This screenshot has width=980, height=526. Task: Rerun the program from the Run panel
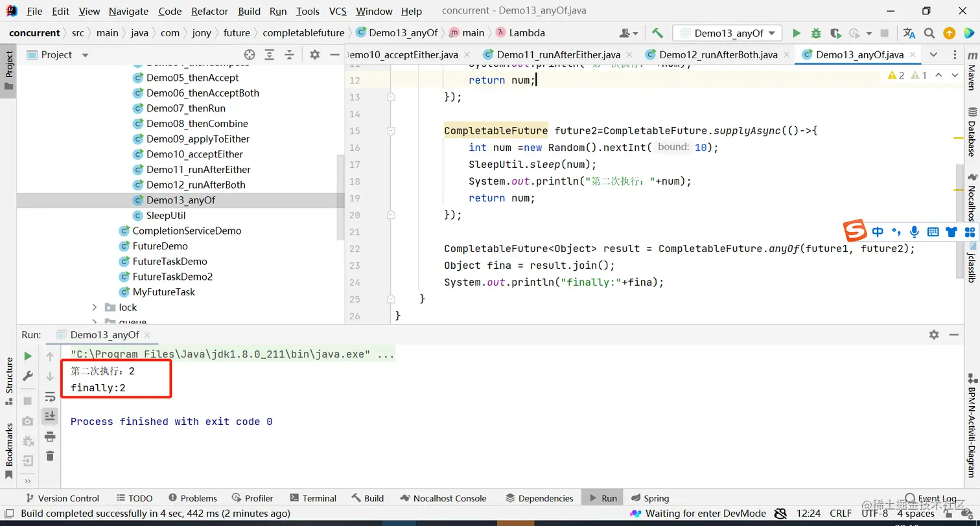(x=28, y=356)
